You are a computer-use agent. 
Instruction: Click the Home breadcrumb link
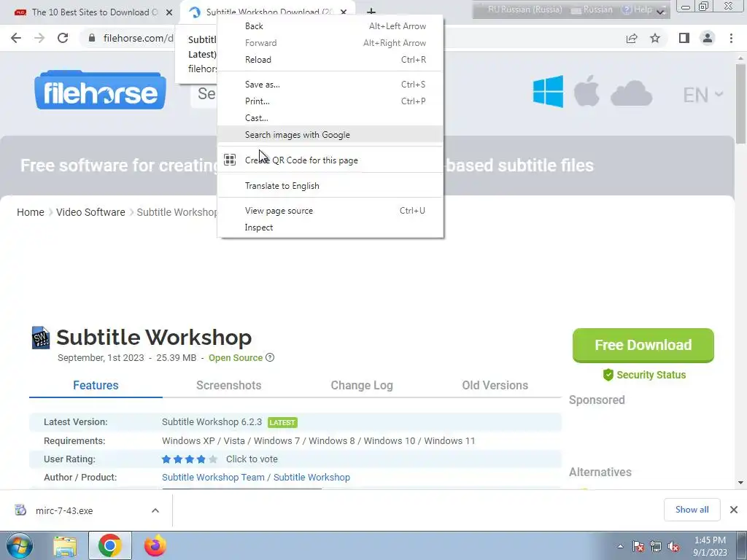click(x=31, y=212)
